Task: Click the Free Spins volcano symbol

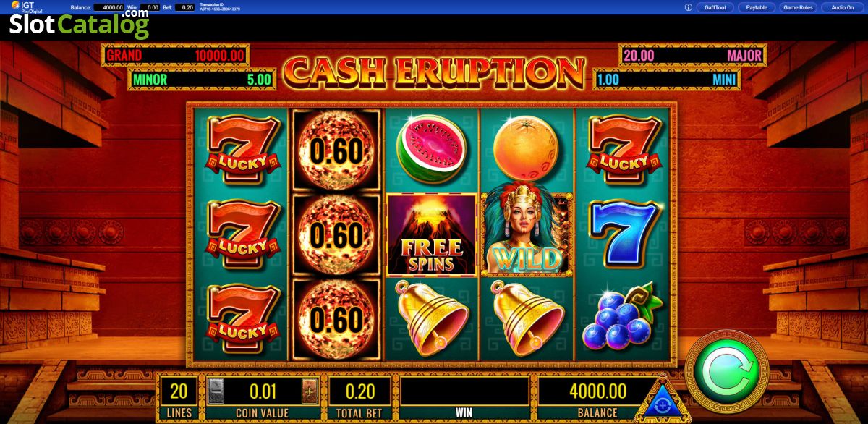Action: click(433, 234)
